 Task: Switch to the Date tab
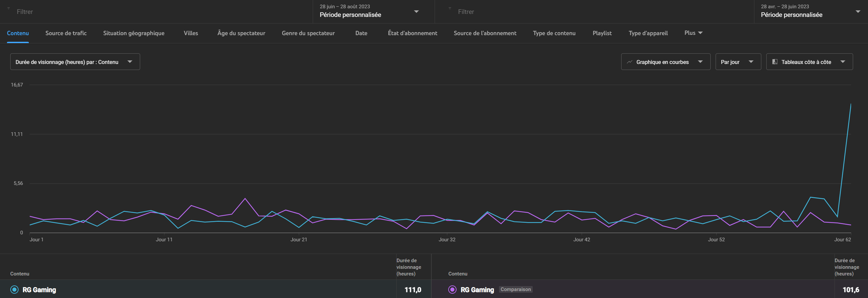tap(361, 33)
